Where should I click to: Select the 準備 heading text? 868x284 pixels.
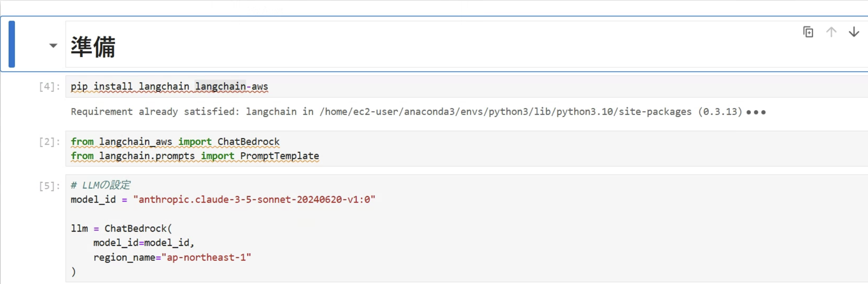click(x=93, y=46)
